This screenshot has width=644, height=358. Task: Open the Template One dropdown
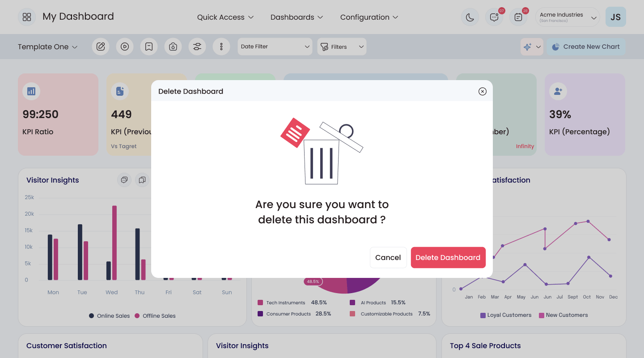pyautogui.click(x=48, y=47)
